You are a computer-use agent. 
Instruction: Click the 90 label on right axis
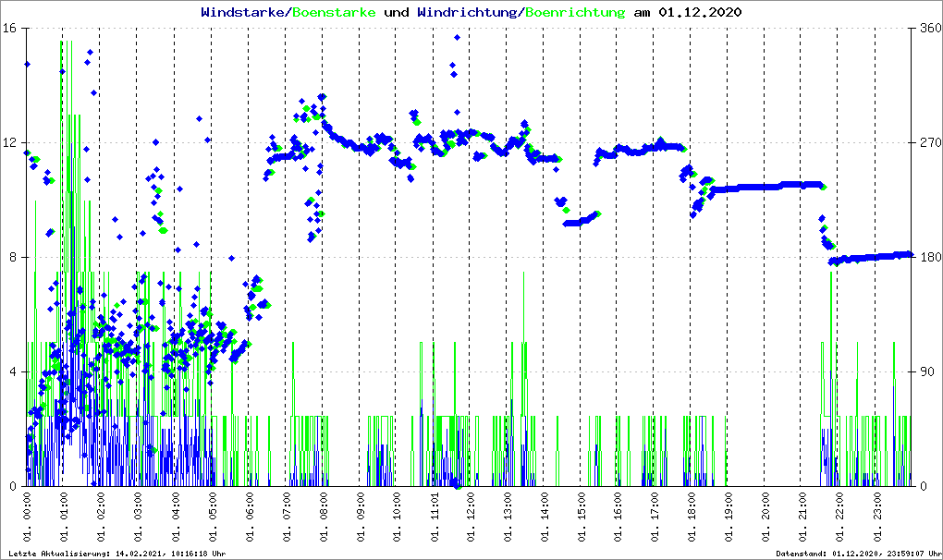click(924, 372)
